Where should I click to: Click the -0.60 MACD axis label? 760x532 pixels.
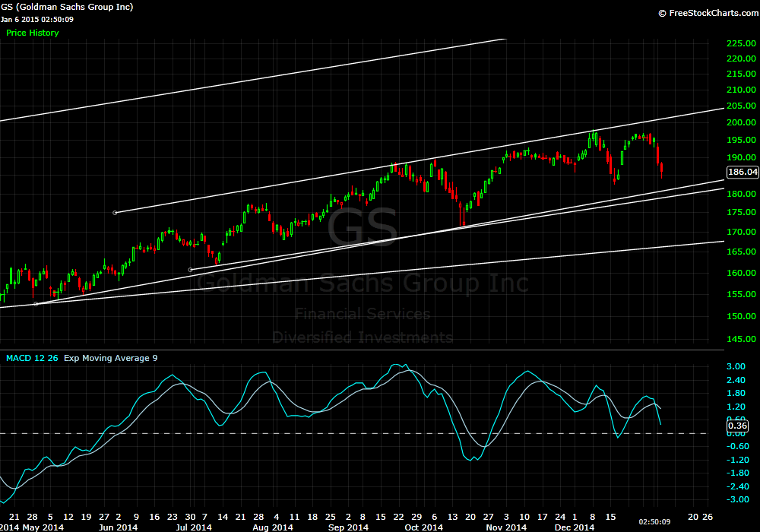(x=738, y=447)
